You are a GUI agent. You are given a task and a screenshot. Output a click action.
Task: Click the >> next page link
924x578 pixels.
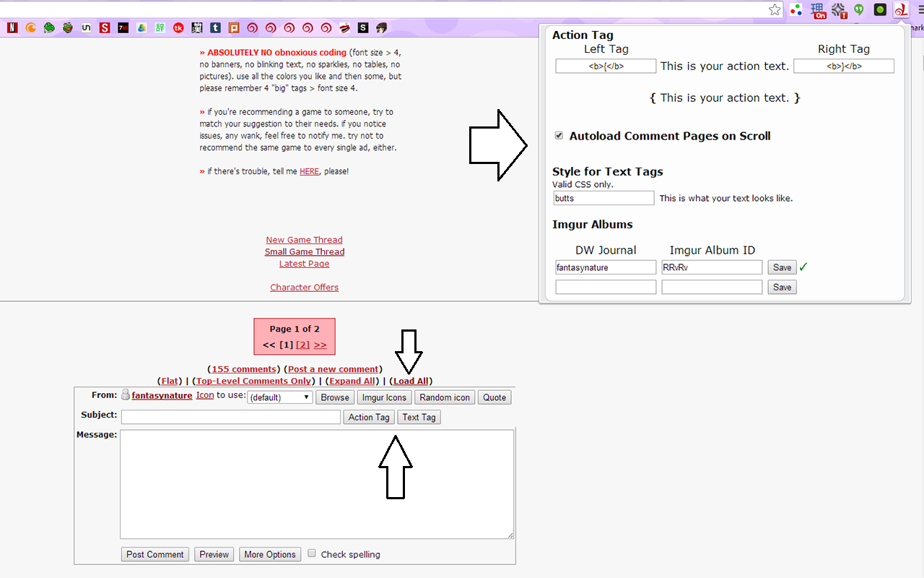321,345
